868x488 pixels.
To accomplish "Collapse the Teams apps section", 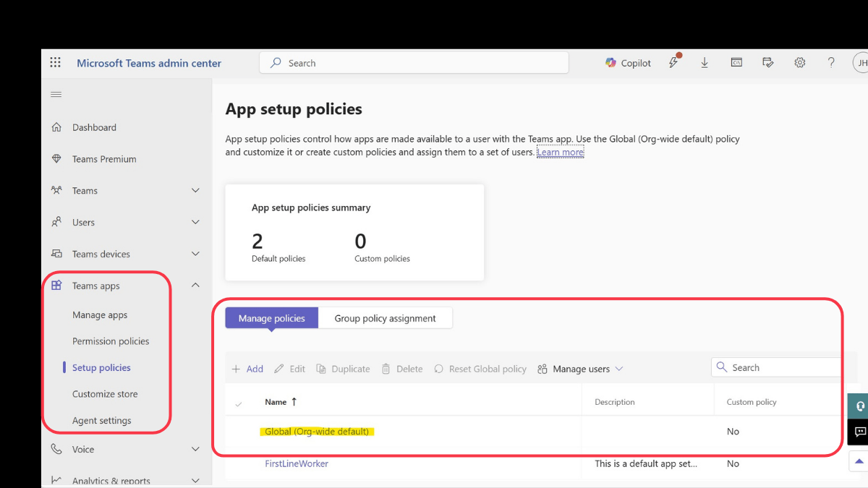I will tap(195, 286).
